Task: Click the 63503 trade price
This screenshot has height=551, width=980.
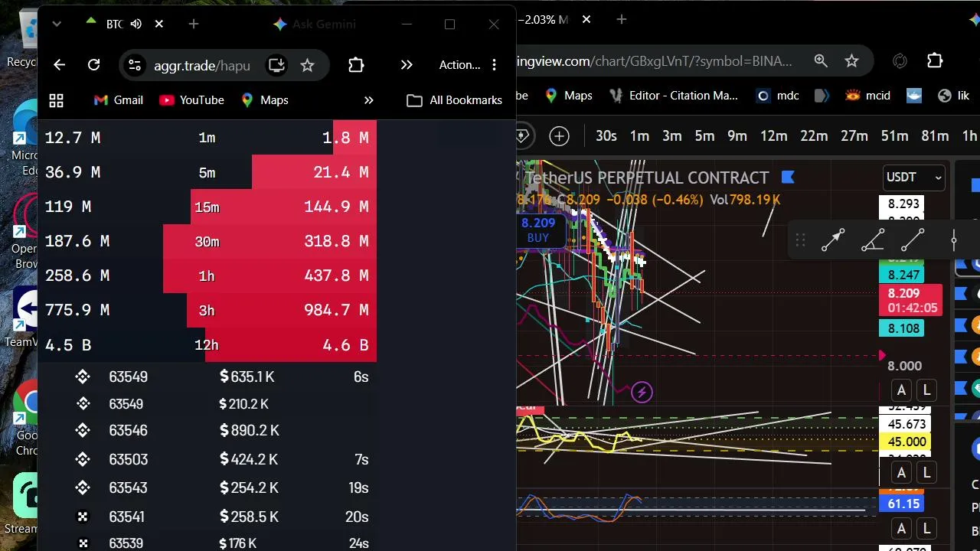Action: [x=128, y=459]
